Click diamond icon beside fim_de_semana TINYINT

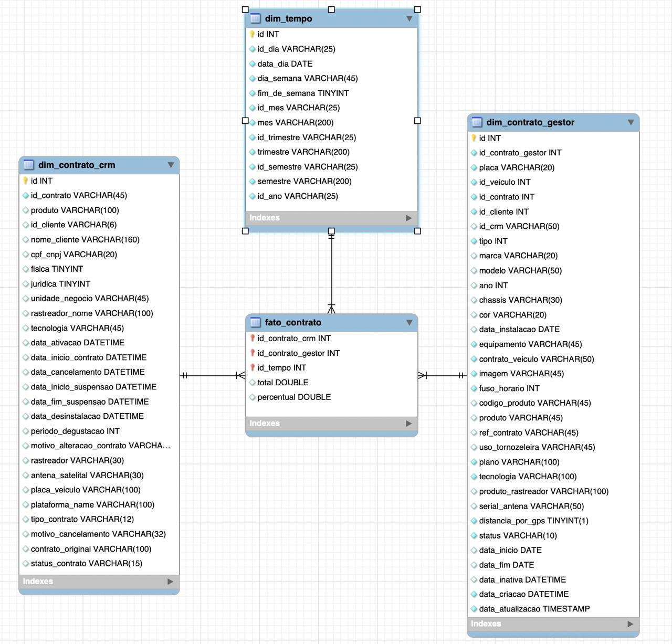pyautogui.click(x=253, y=93)
